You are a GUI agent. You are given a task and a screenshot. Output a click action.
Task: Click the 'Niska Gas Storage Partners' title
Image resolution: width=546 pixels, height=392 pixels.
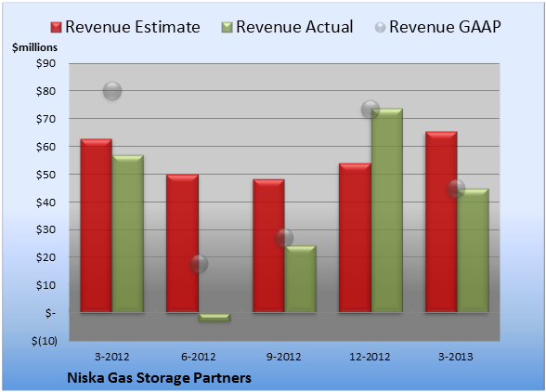[159, 378]
